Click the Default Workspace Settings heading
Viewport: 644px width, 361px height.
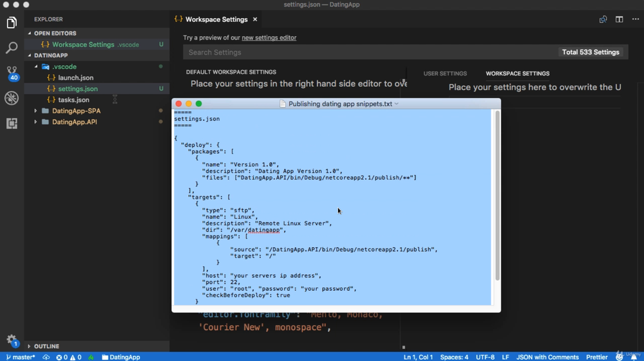point(231,72)
